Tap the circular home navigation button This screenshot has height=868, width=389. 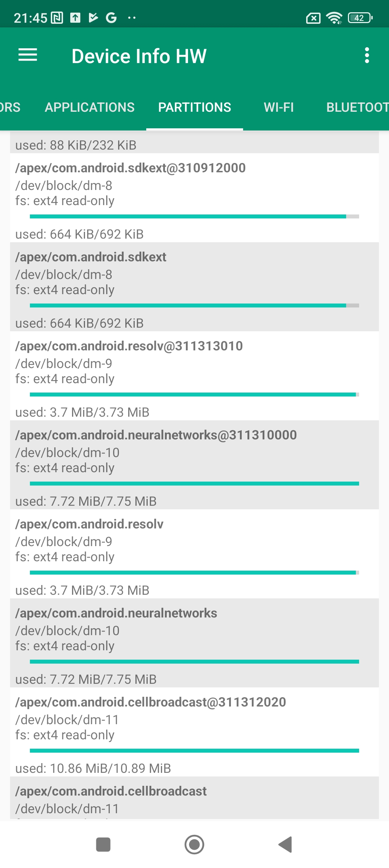tap(194, 844)
